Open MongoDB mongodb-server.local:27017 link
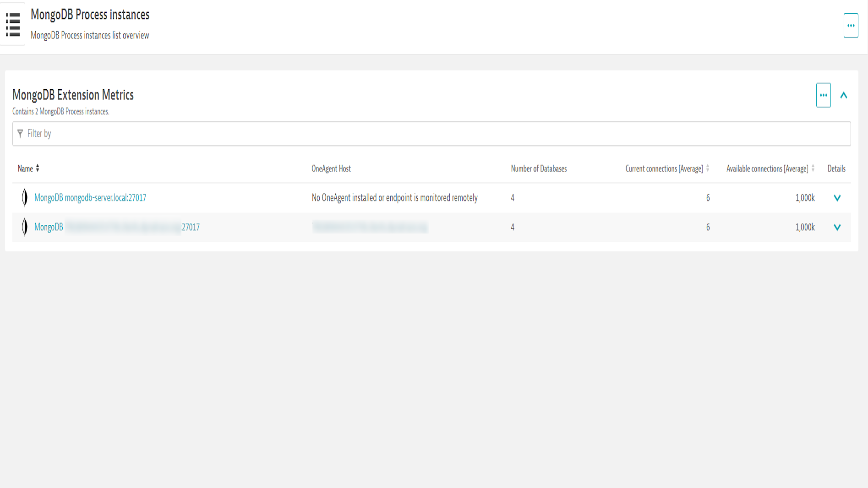The width and height of the screenshot is (868, 488). coord(90,198)
